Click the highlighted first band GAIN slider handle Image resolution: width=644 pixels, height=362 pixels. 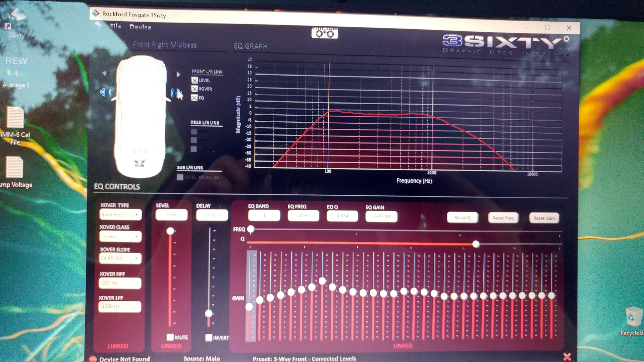point(249,306)
